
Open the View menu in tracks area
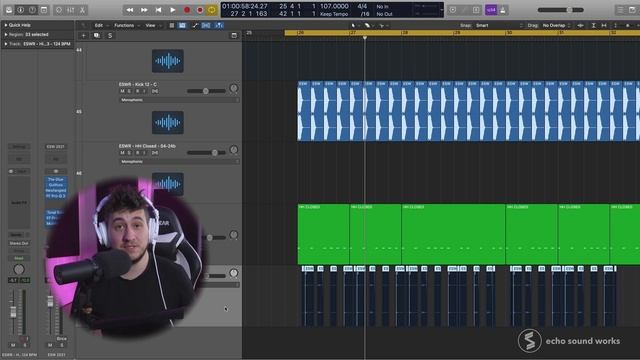pos(151,25)
